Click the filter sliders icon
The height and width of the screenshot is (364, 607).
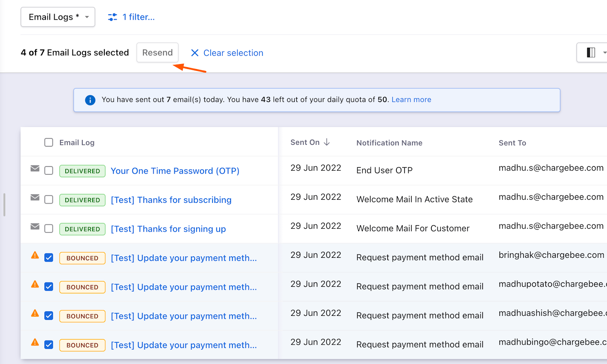[x=113, y=17]
